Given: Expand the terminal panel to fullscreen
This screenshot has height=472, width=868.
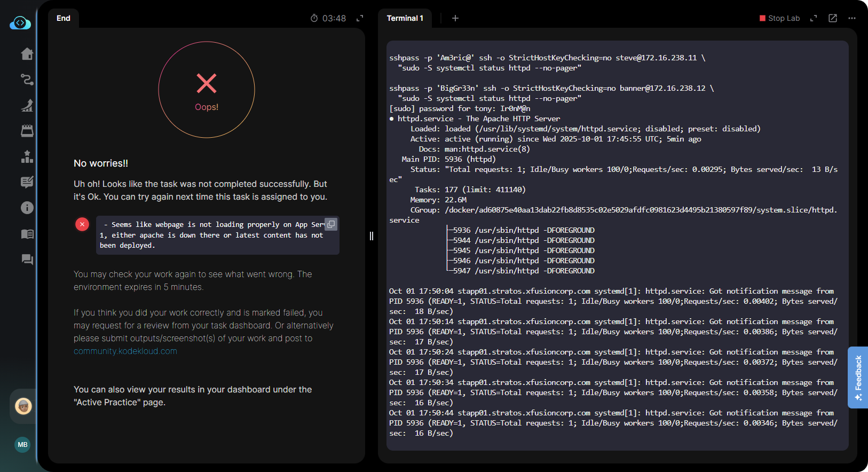Looking at the screenshot, I should tap(814, 18).
